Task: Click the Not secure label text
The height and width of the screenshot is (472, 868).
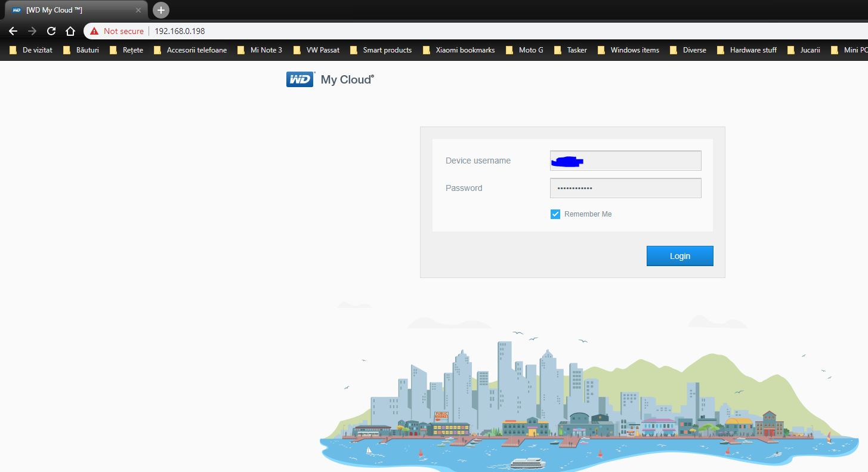Action: pyautogui.click(x=123, y=31)
